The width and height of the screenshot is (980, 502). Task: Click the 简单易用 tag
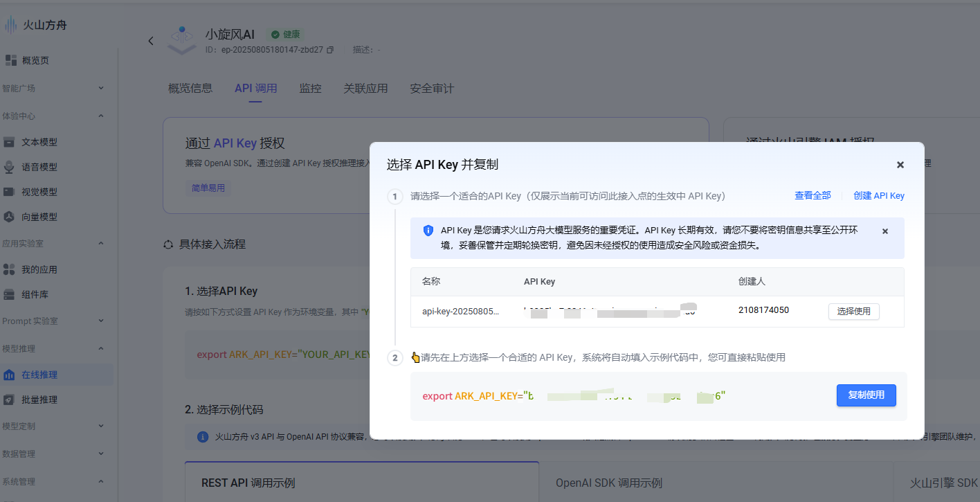tap(208, 188)
